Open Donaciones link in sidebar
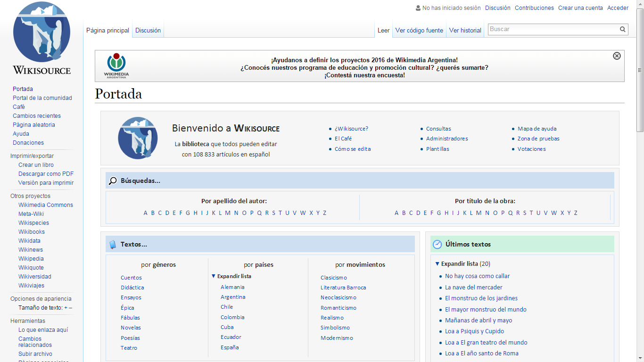 (x=28, y=143)
